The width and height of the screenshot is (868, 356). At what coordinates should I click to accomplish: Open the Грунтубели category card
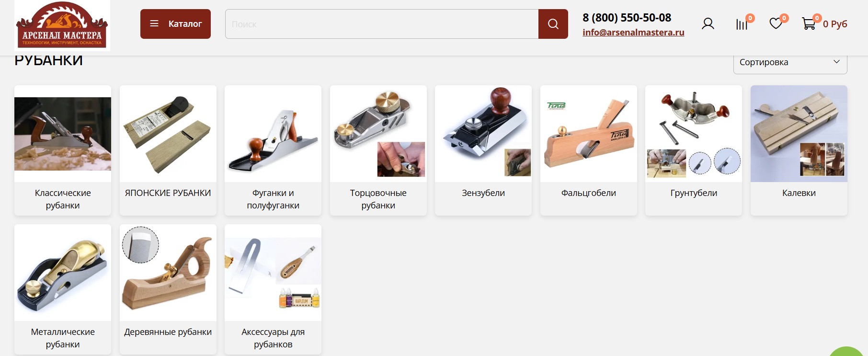point(694,150)
